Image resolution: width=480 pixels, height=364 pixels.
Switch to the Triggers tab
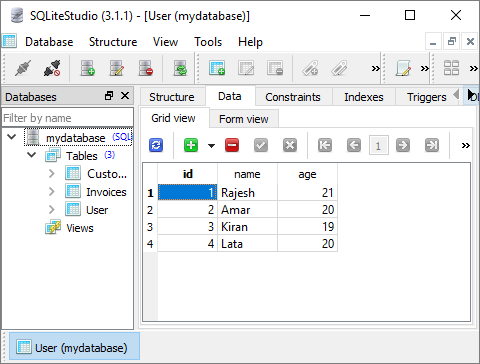point(427,97)
